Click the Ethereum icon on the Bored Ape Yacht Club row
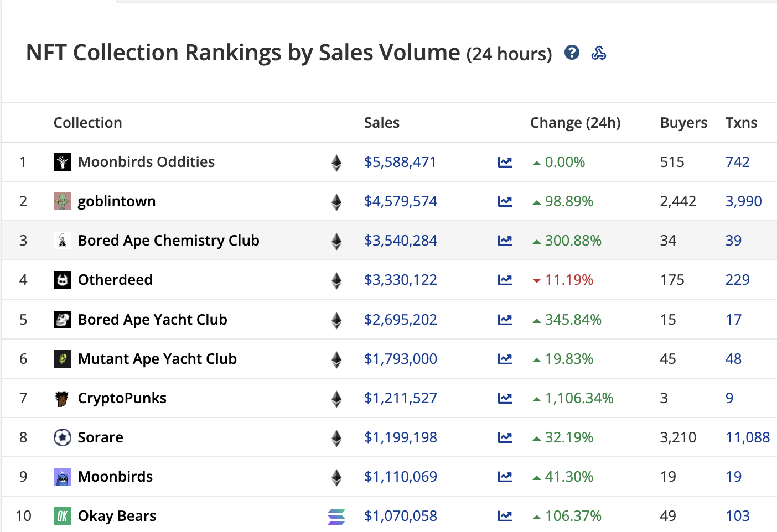The width and height of the screenshot is (777, 532). (336, 320)
